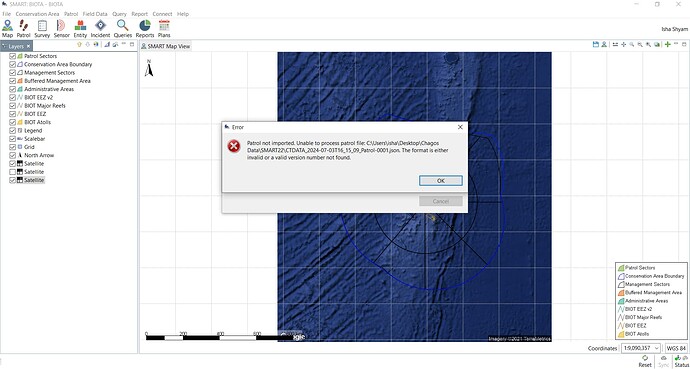Image resolution: width=690 pixels, height=369 pixels.
Task: Open the Sensor toolbar icon
Action: [62, 29]
